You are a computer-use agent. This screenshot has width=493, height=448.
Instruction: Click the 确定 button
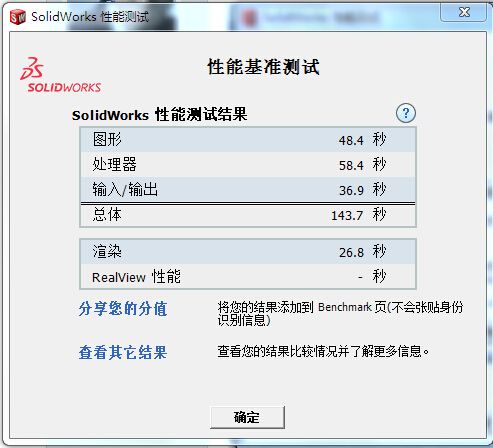point(247,417)
